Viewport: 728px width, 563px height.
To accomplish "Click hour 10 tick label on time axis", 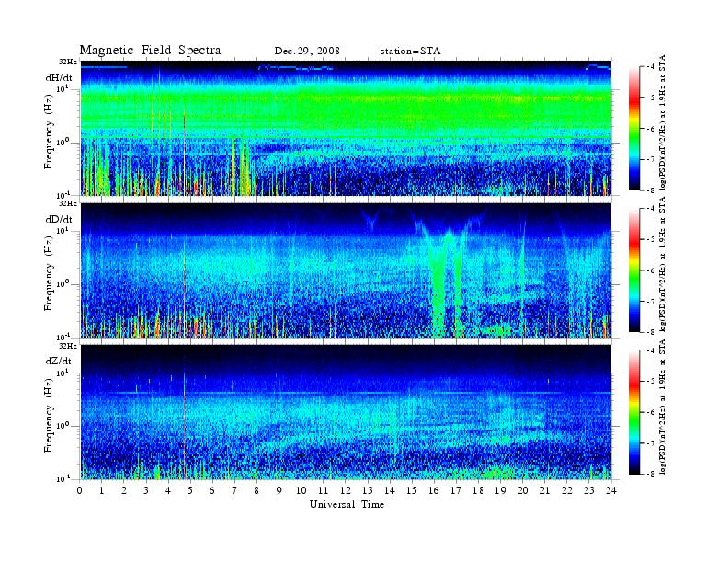I will tap(301, 491).
